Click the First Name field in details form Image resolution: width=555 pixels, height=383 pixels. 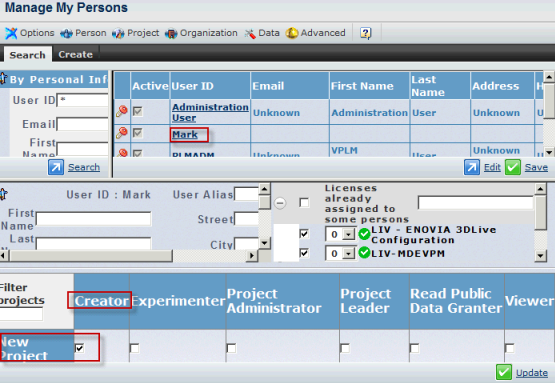point(93,219)
